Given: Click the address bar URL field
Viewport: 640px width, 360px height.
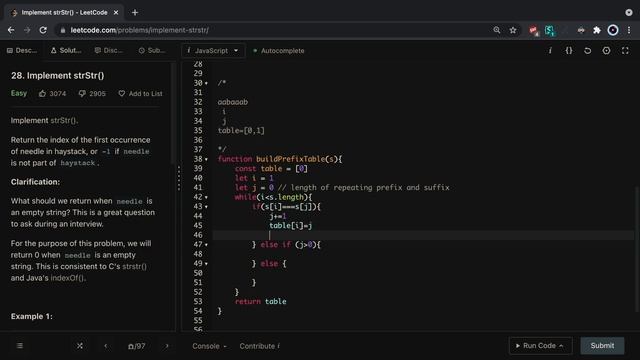Looking at the screenshot, I should (x=269, y=30).
